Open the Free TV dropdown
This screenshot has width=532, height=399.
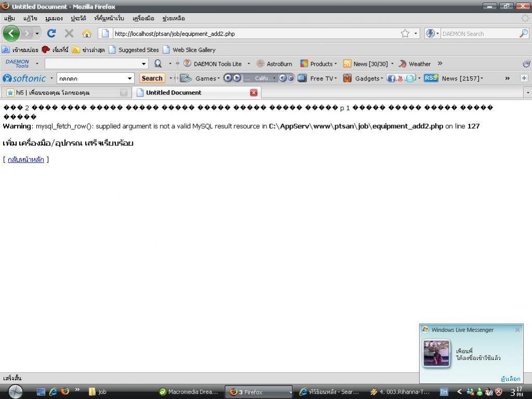pyautogui.click(x=317, y=78)
